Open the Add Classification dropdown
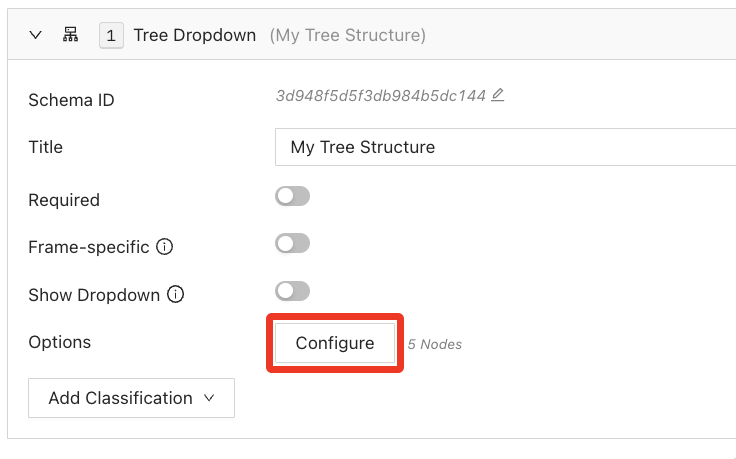The width and height of the screenshot is (736, 459). coord(131,398)
